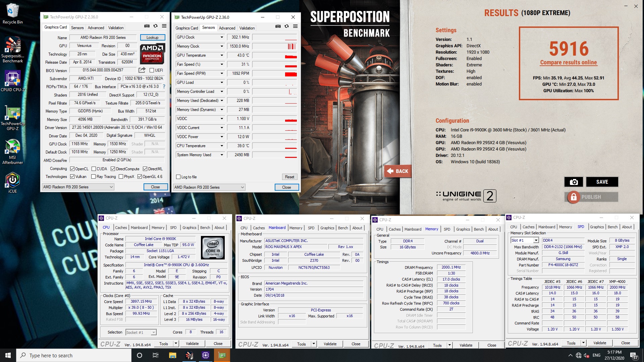Click the AMD Radeon Graphics logo in GPU-Z
The height and width of the screenshot is (362, 644).
pyautogui.click(x=152, y=54)
